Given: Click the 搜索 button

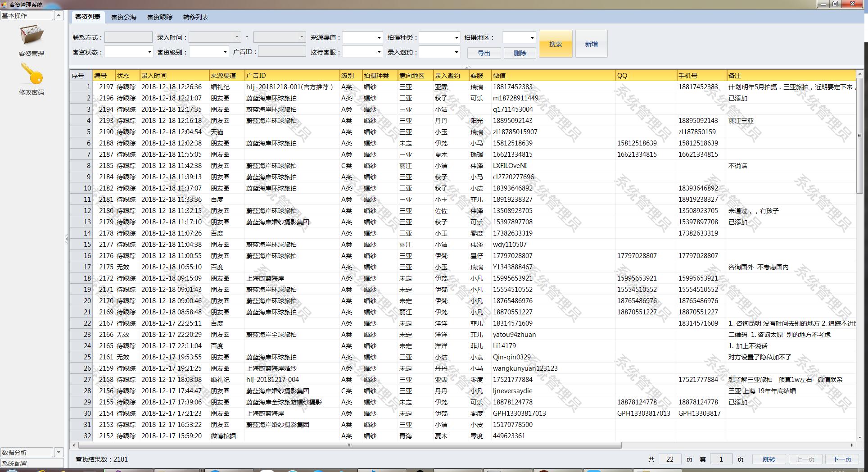Looking at the screenshot, I should 556,44.
